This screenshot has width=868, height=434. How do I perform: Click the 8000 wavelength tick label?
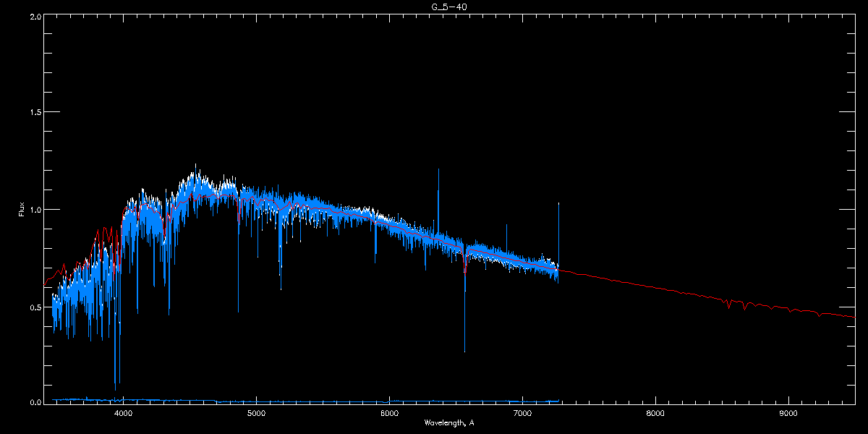tap(655, 413)
